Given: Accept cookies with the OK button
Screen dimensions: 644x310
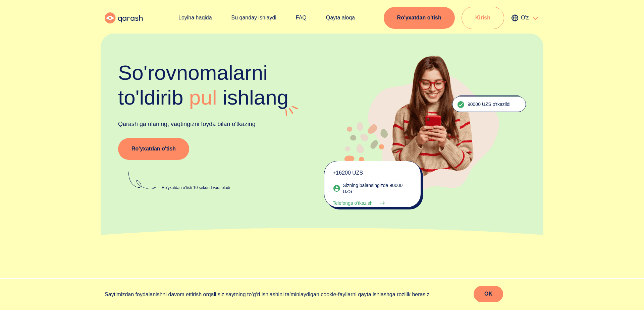Looking at the screenshot, I should (x=488, y=294).
